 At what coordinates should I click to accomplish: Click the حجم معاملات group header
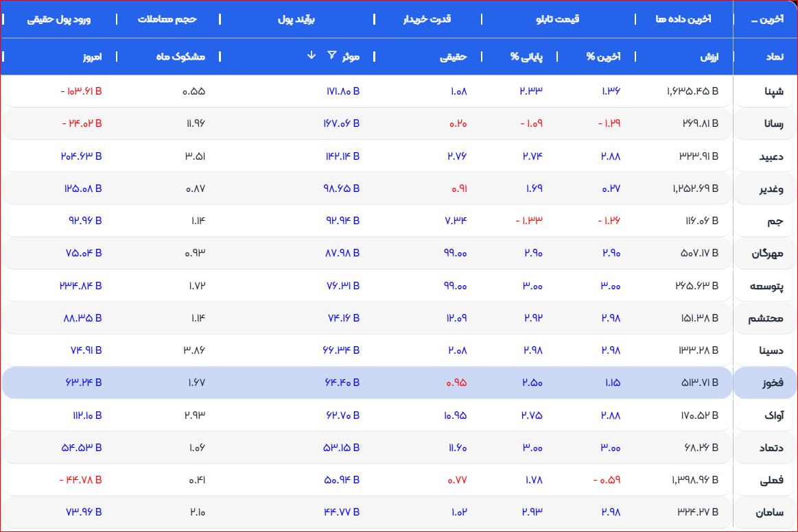point(167,19)
